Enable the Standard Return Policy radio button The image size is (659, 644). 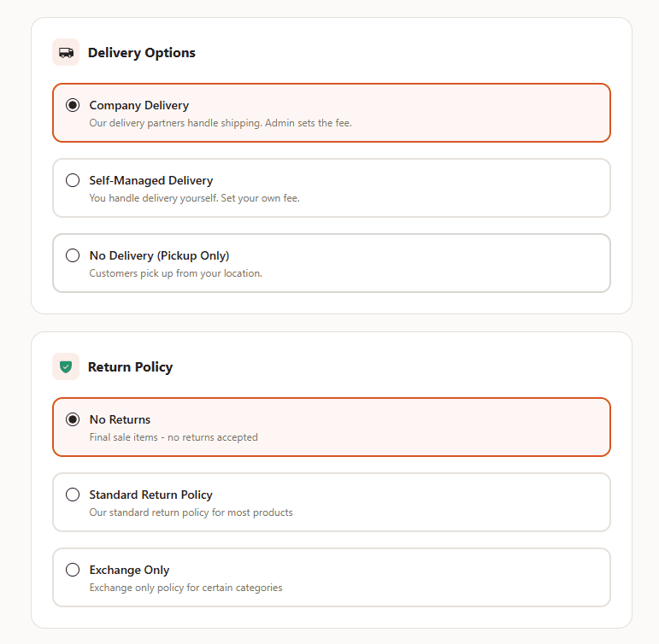point(73,495)
